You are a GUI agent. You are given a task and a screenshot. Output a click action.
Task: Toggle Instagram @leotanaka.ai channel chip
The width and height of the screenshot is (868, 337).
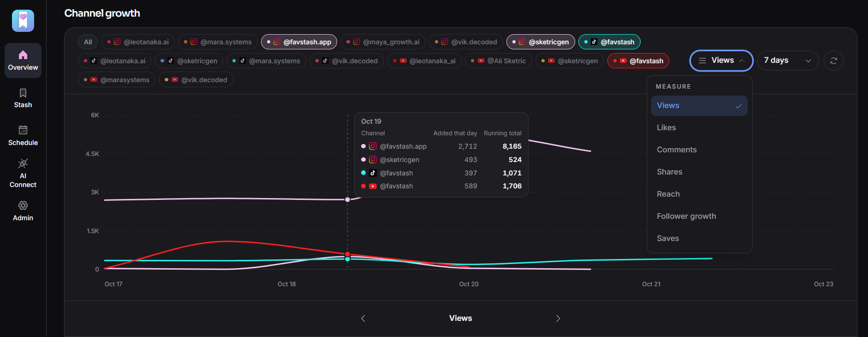pos(138,42)
